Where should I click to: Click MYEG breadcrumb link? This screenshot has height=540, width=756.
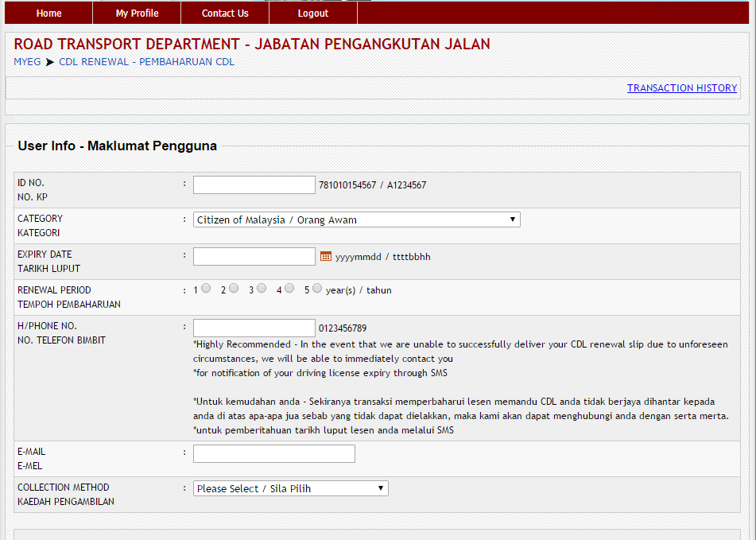27,62
